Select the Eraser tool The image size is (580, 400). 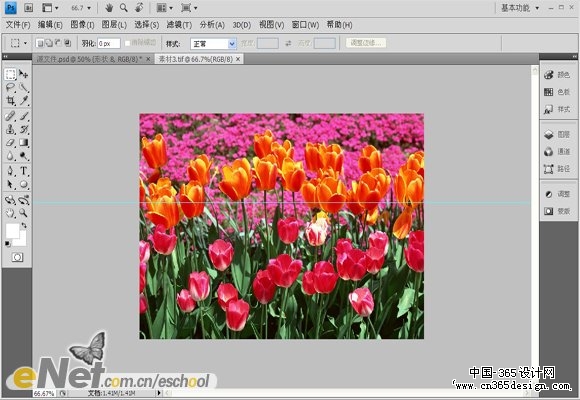pyautogui.click(x=10, y=142)
